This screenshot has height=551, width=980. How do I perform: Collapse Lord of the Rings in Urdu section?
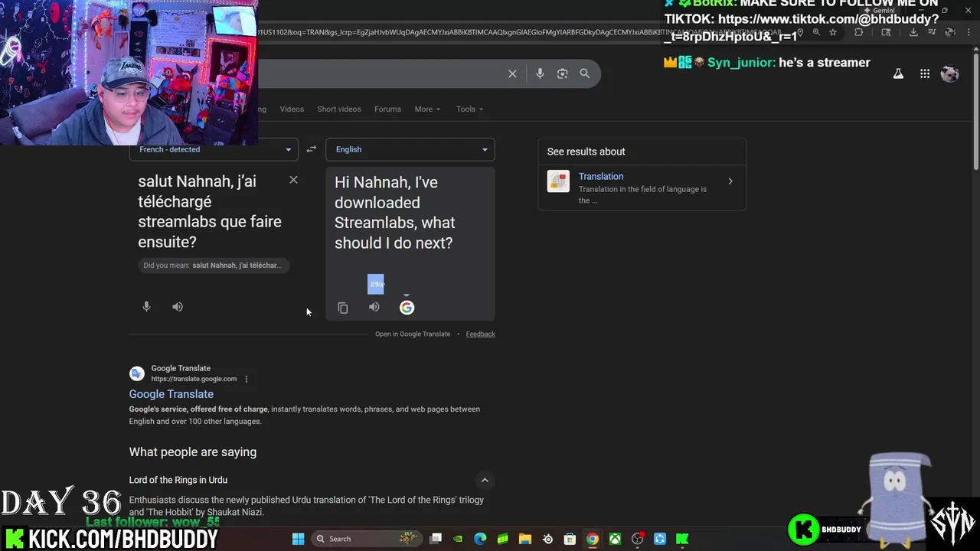[485, 481]
